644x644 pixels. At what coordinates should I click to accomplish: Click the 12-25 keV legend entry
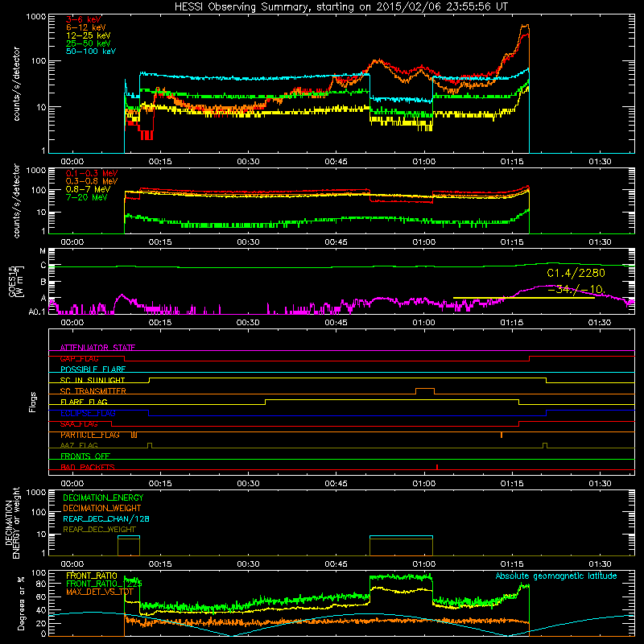pyautogui.click(x=89, y=35)
